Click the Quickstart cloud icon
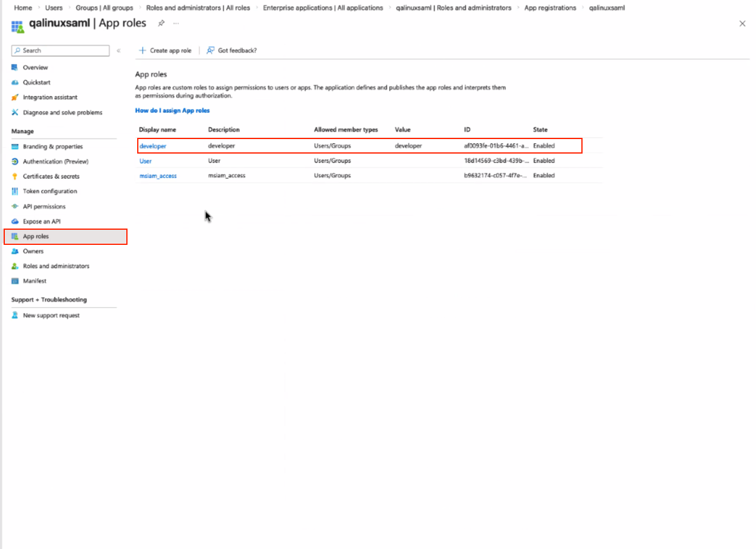The width and height of the screenshot is (756, 549). 15,82
